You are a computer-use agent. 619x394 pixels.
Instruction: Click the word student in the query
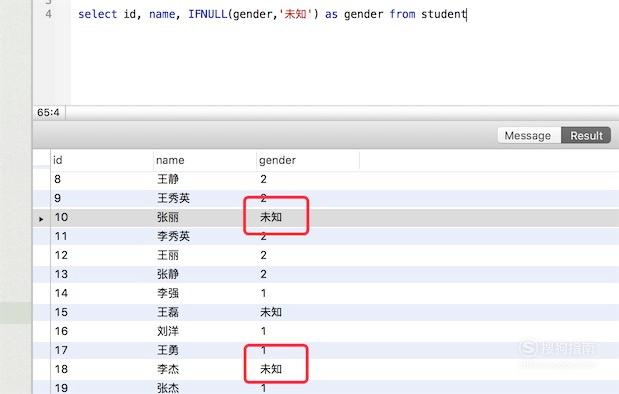444,14
